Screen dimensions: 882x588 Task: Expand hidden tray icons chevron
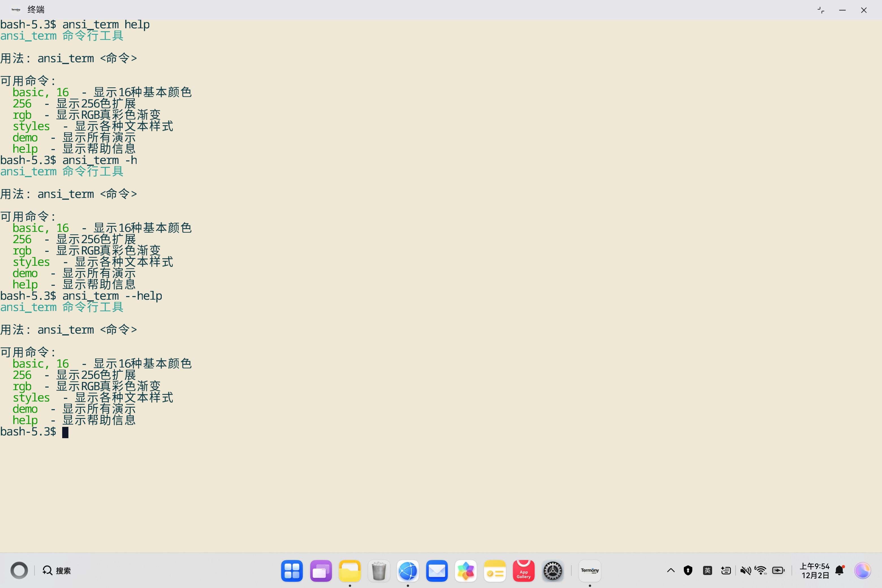click(671, 570)
